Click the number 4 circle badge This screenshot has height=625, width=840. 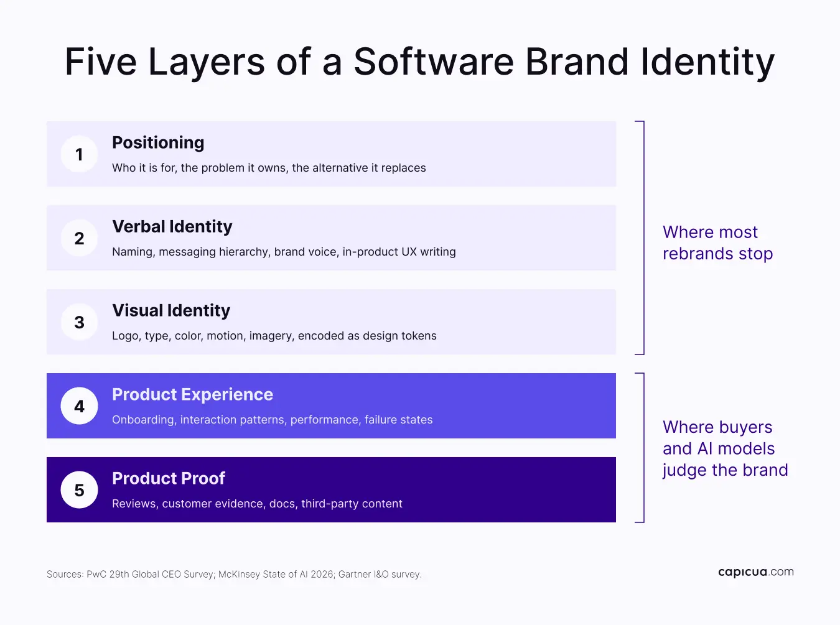click(79, 406)
